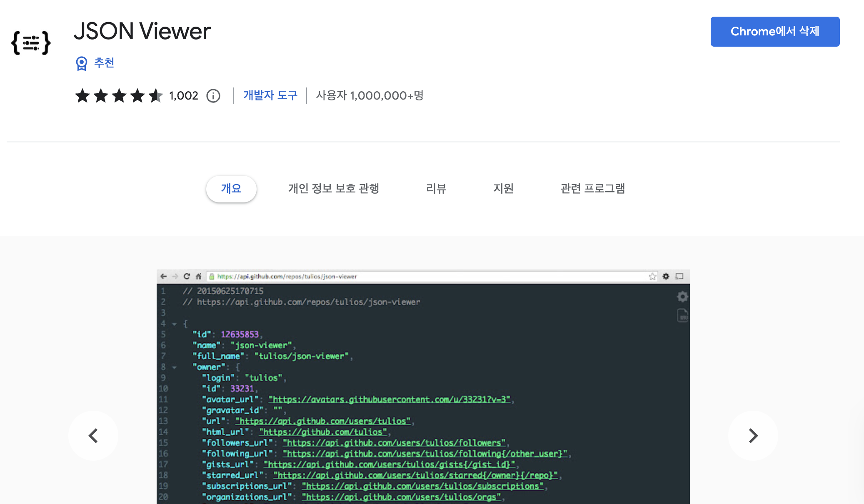Switch to the 관련 프로그램 tab
The image size is (864, 504).
592,189
